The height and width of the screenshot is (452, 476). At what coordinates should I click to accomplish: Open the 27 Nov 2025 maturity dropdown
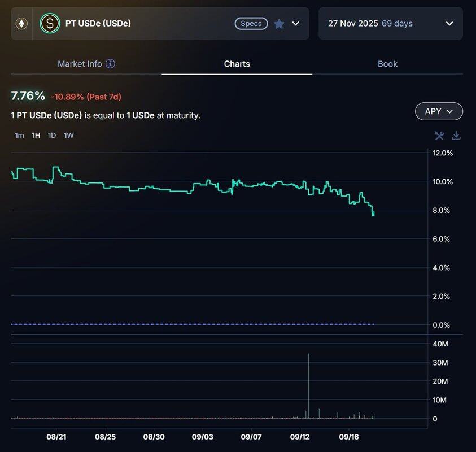pos(390,24)
